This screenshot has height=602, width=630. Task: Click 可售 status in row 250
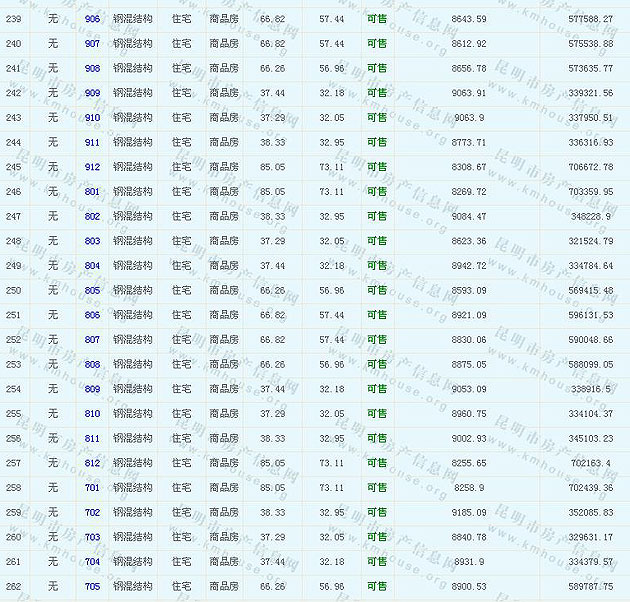click(376, 290)
